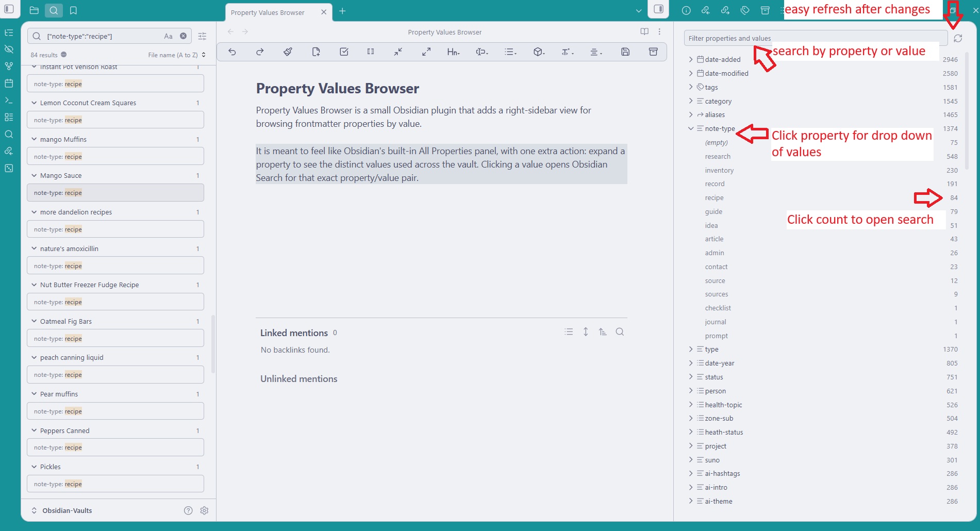Click the dice icon in left ribbon
Image resolution: width=980 pixels, height=531 pixels.
point(9,169)
